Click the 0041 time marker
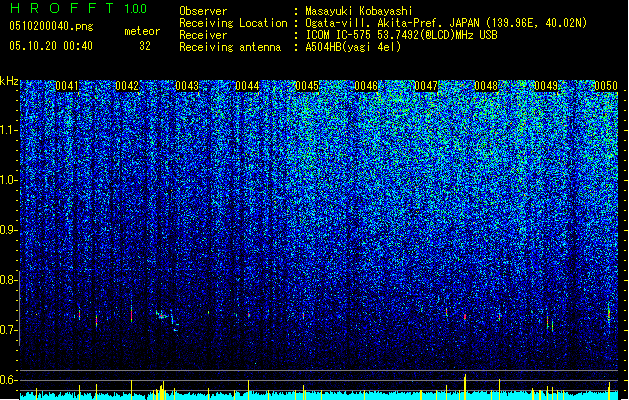The height and width of the screenshot is (400, 629). 67,86
